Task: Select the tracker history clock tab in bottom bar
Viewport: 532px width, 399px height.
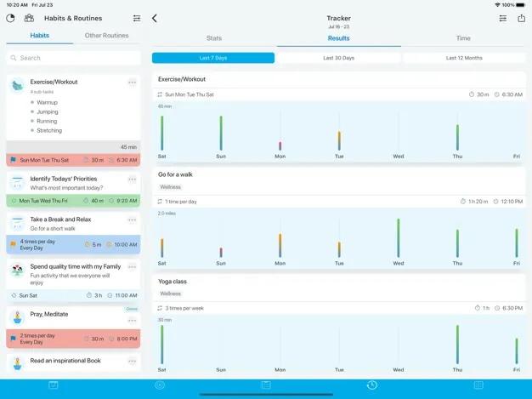Action: 372,385
